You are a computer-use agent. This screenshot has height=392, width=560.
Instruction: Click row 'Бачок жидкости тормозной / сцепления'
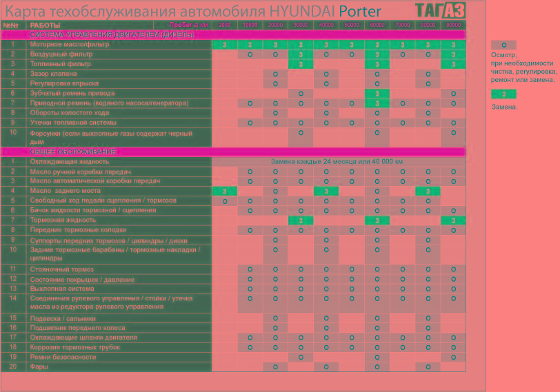point(234,210)
